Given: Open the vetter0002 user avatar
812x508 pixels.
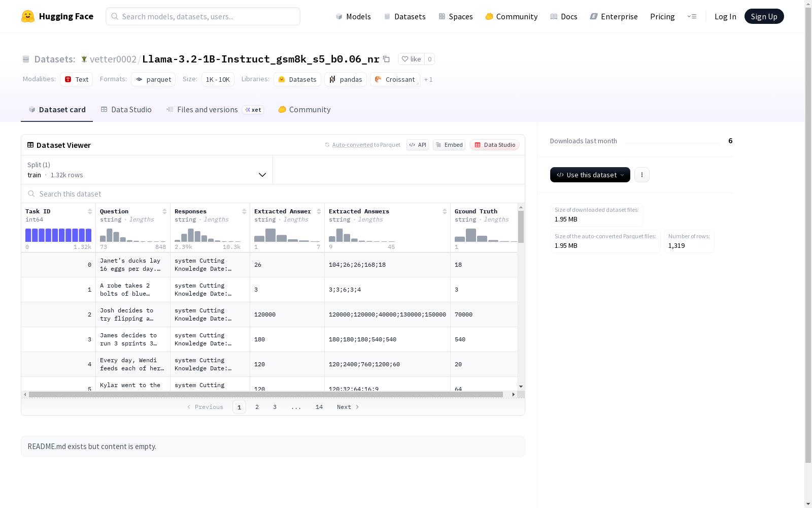Looking at the screenshot, I should click(x=84, y=59).
